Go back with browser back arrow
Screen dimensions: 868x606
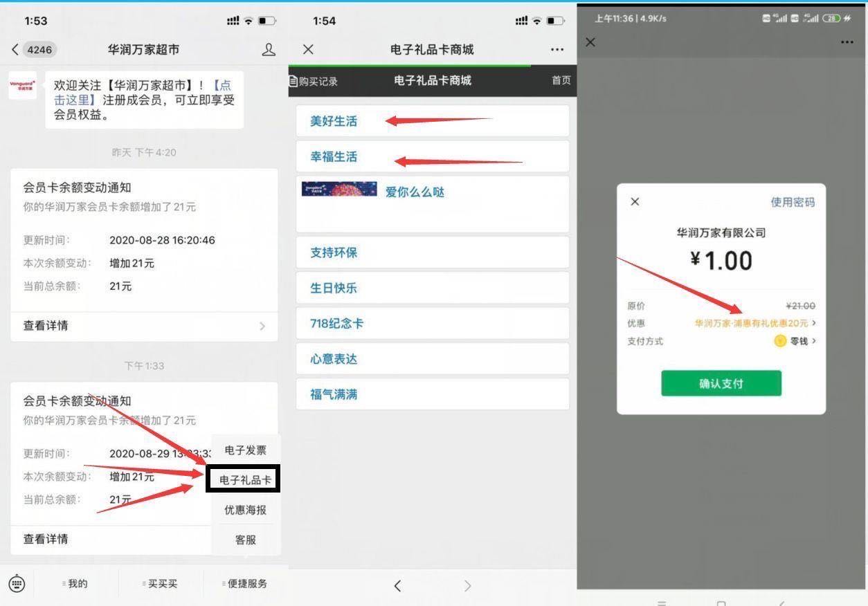(397, 586)
